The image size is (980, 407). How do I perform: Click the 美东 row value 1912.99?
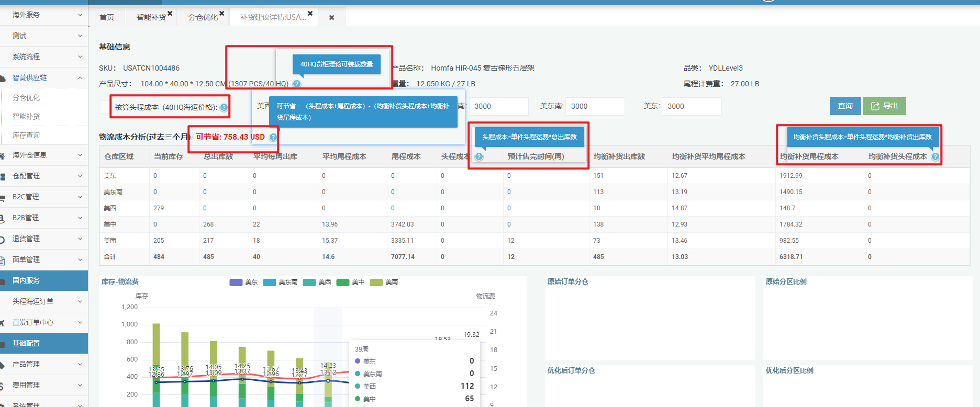coord(790,176)
